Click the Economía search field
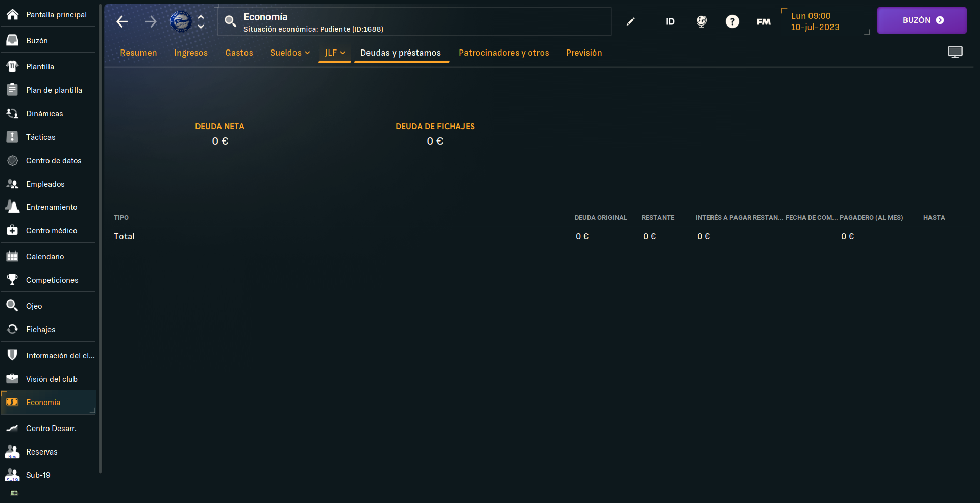 click(x=414, y=21)
